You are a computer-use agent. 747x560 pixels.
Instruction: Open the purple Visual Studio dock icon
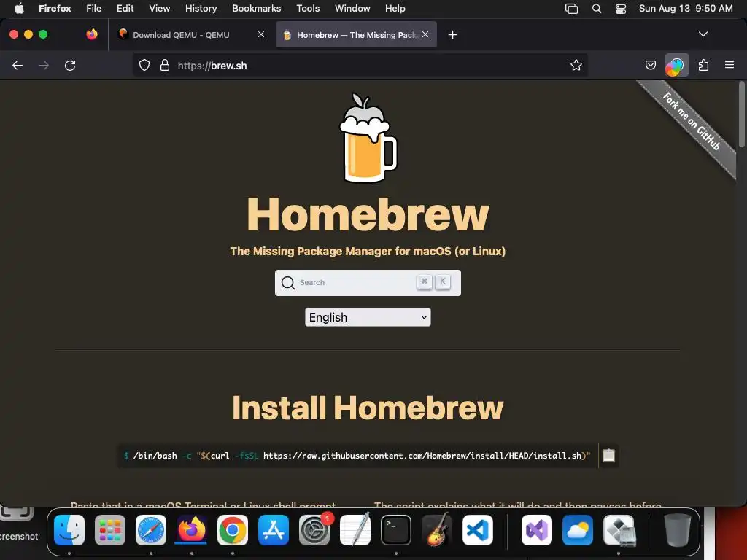537,530
